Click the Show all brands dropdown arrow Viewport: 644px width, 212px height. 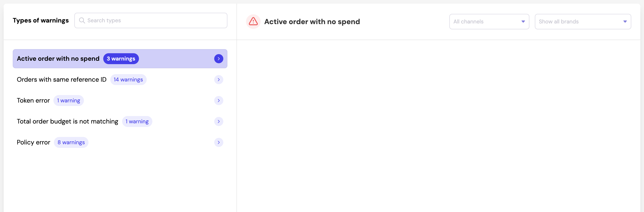(x=625, y=22)
